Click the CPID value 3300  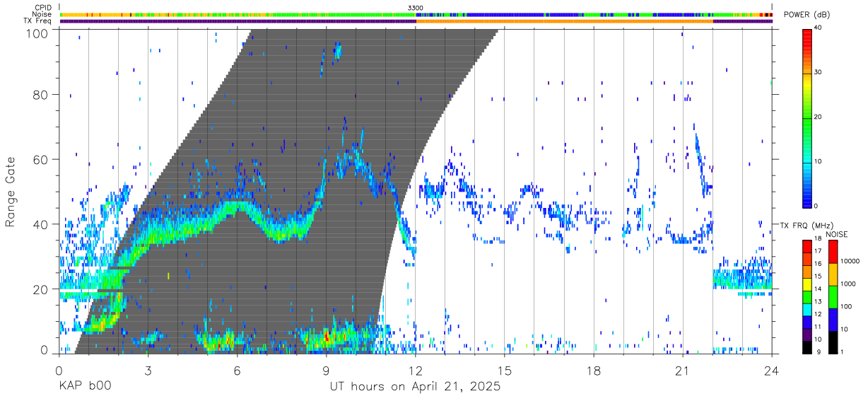click(x=416, y=8)
